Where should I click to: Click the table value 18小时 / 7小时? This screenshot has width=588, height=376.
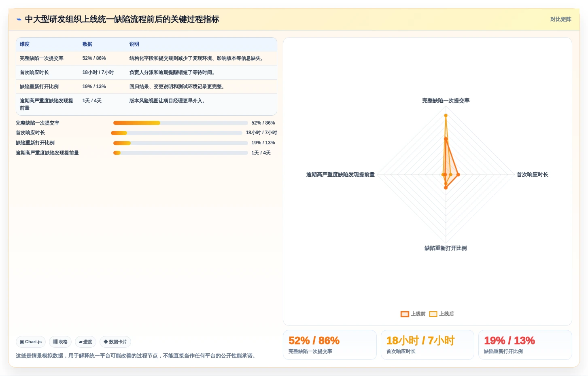coord(98,73)
